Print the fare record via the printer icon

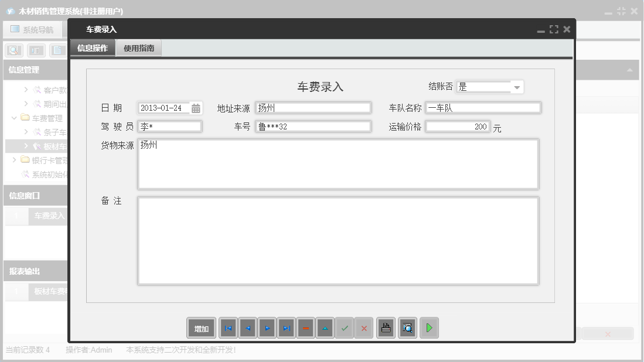386,327
